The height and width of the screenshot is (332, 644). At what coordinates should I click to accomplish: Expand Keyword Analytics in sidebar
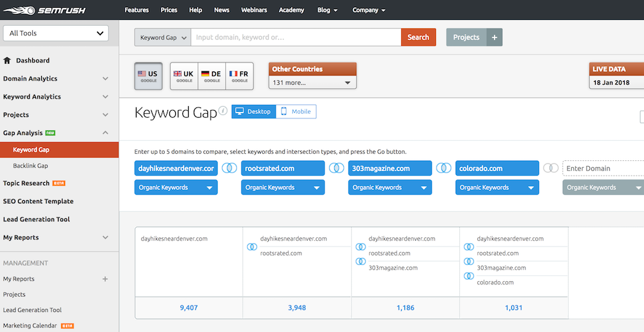pos(106,97)
